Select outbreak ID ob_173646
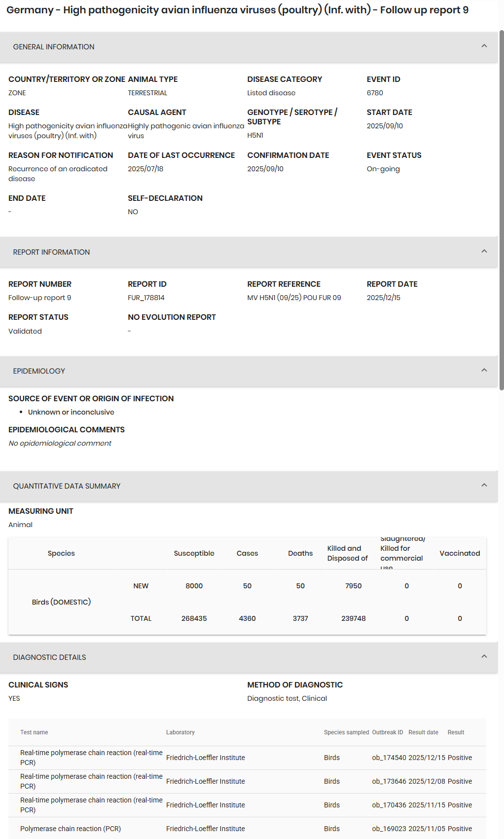This screenshot has width=504, height=839. point(389,781)
